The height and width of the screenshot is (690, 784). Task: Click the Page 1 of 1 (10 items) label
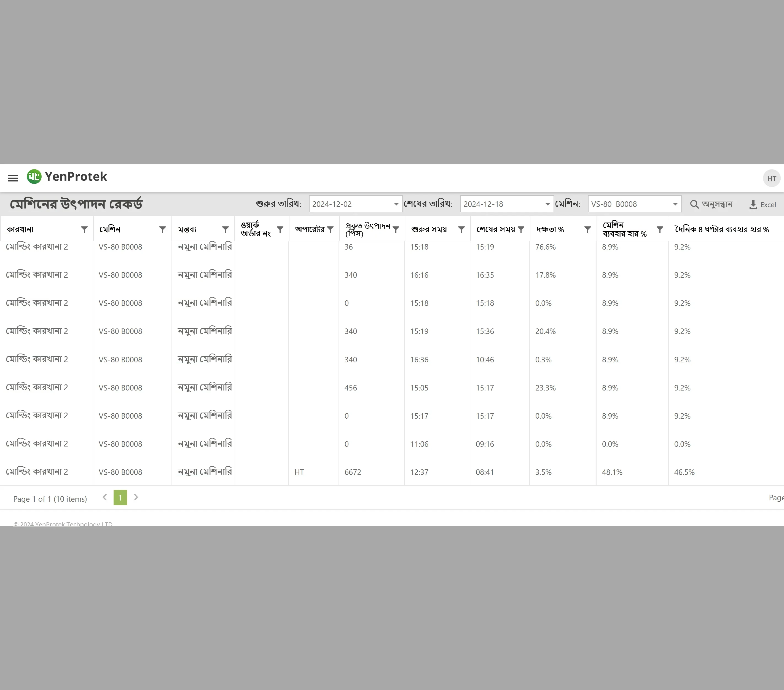coord(50,499)
